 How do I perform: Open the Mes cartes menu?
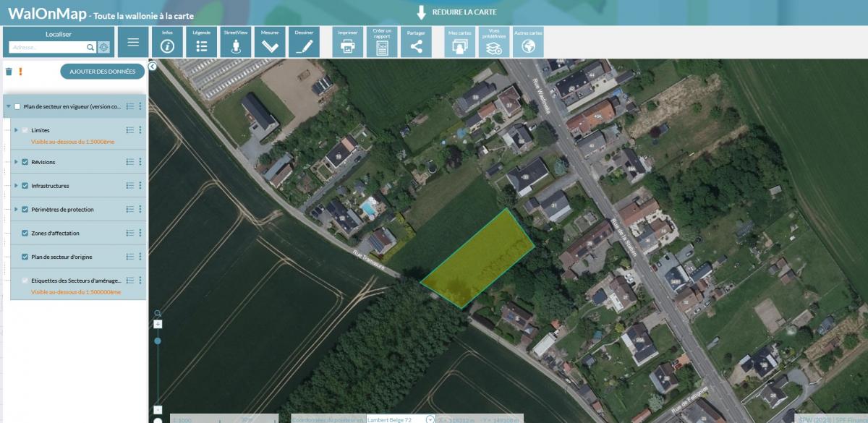click(x=459, y=43)
